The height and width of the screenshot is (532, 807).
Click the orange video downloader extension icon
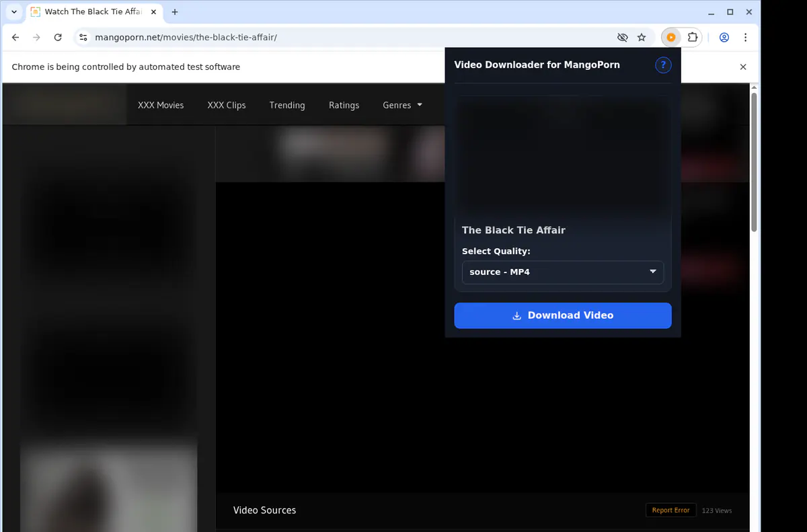coord(671,38)
